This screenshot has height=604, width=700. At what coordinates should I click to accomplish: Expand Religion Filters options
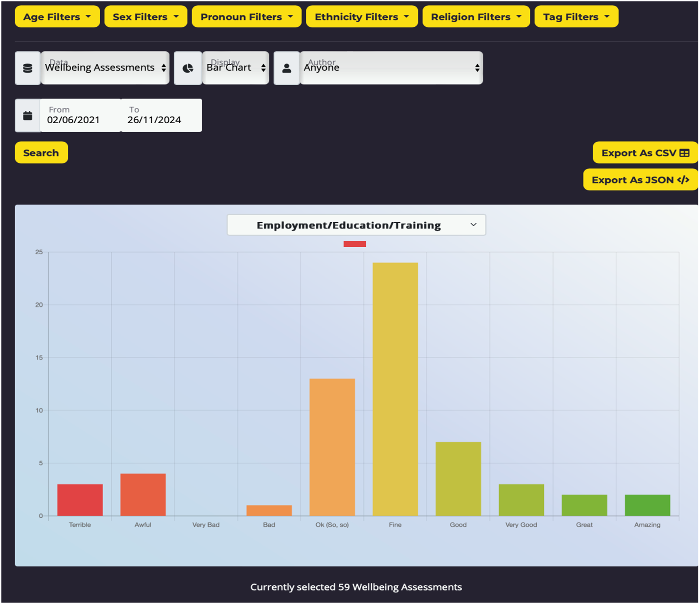pyautogui.click(x=476, y=16)
